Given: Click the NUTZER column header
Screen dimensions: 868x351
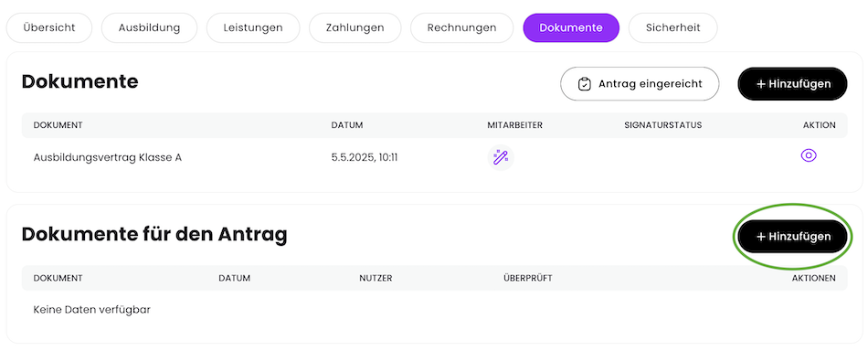Looking at the screenshot, I should point(376,278).
